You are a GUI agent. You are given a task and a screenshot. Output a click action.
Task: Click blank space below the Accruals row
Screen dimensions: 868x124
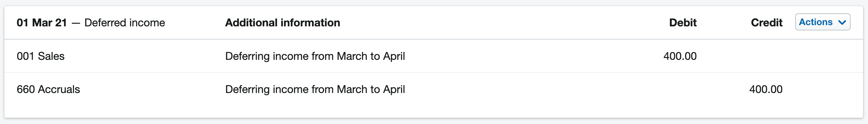[x=434, y=112]
